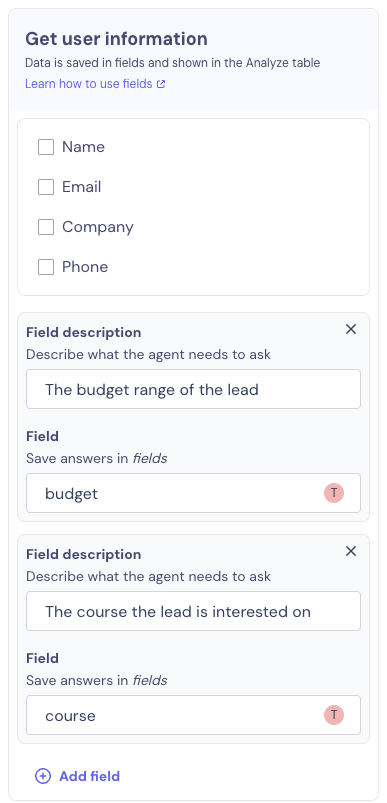The height and width of the screenshot is (803, 387).
Task: Remove the course field description block
Action: (x=351, y=551)
